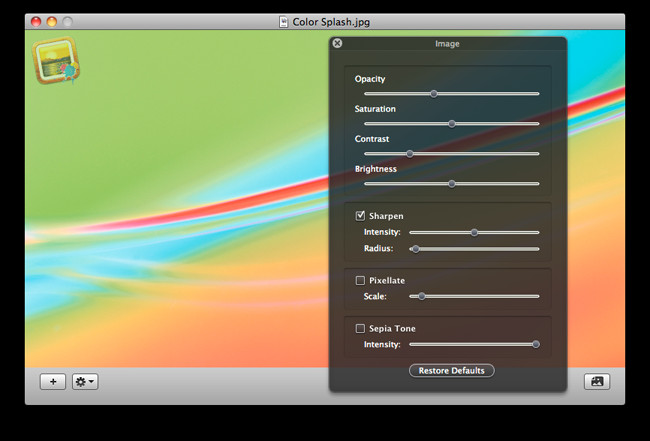Close the Image adjustments panel

coord(337,43)
